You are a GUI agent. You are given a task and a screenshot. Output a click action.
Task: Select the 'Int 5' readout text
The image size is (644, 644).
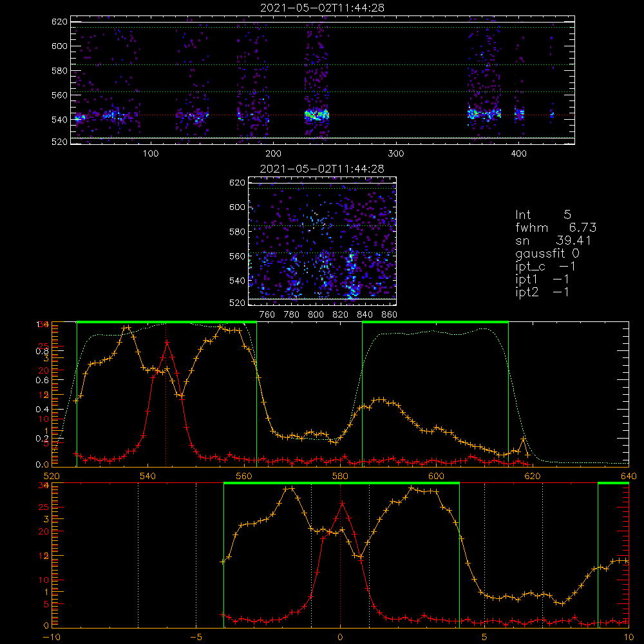(543, 214)
